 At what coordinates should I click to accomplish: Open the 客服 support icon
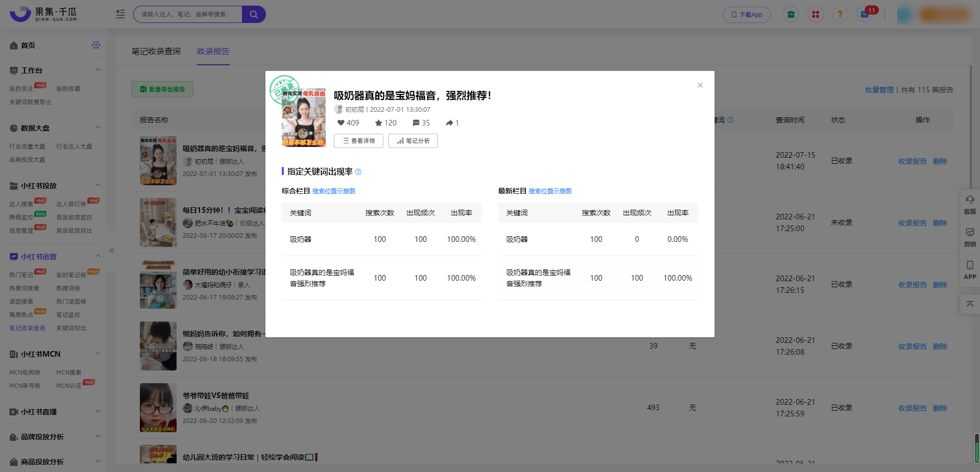(970, 205)
